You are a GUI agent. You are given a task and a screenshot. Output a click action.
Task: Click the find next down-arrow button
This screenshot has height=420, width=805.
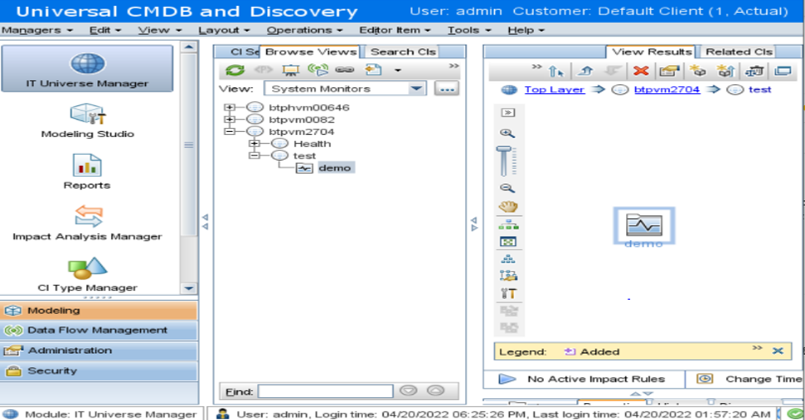409,391
